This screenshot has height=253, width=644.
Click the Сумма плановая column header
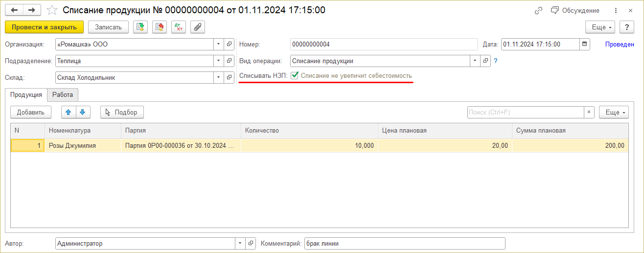(x=570, y=131)
